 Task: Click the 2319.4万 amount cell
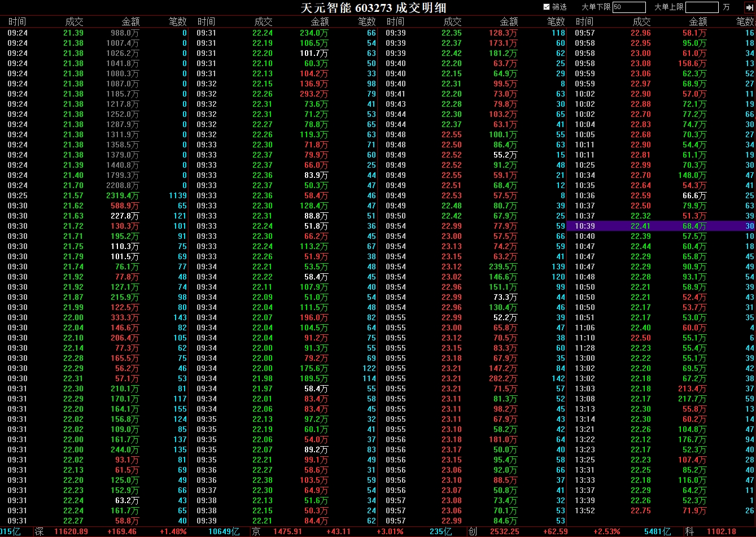(123, 195)
